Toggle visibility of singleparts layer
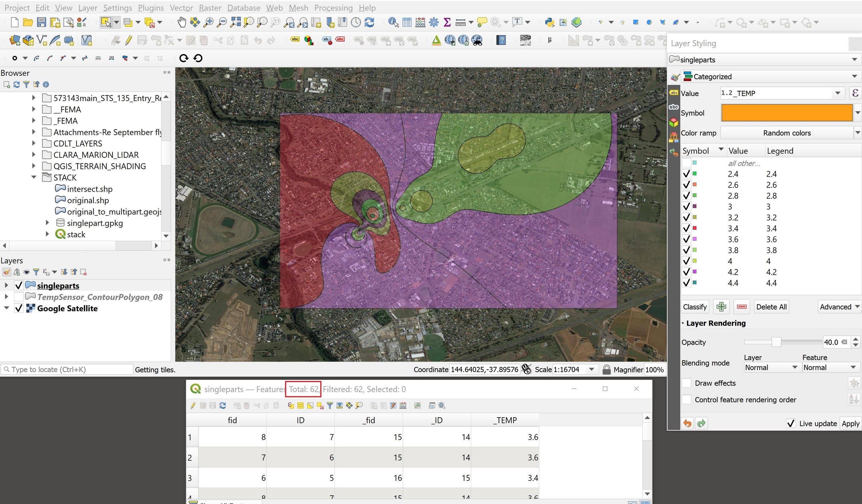 click(x=19, y=286)
